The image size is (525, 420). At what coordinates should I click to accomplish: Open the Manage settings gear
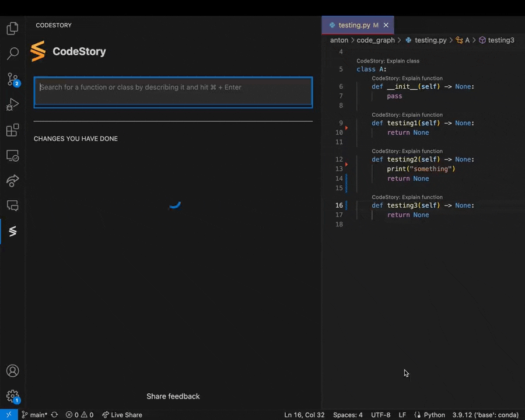tap(13, 397)
